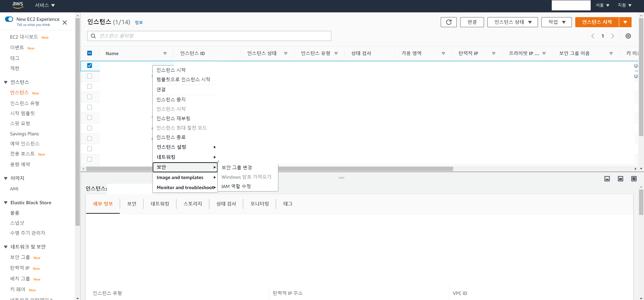The height and width of the screenshot is (300, 644).
Task: Close the New EC2 Experience banner
Action: (65, 23)
